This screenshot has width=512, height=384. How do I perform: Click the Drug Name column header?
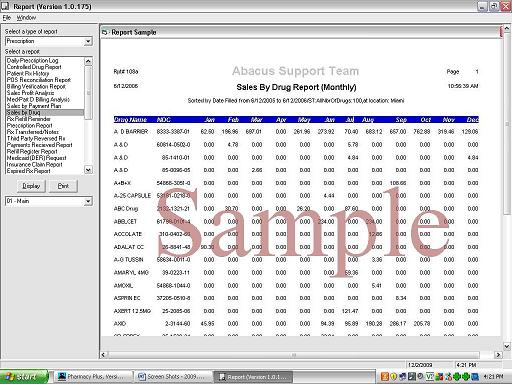130,120
